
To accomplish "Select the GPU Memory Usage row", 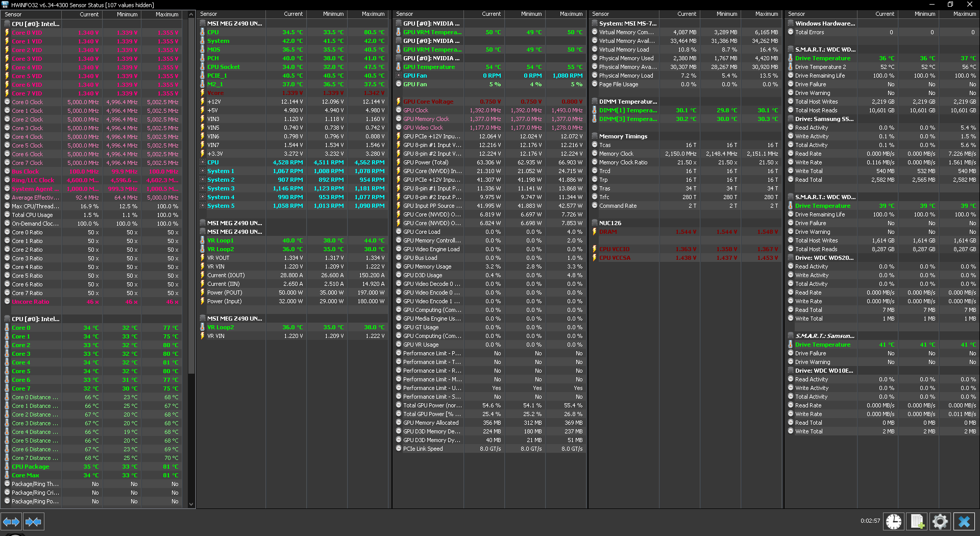I will point(489,266).
